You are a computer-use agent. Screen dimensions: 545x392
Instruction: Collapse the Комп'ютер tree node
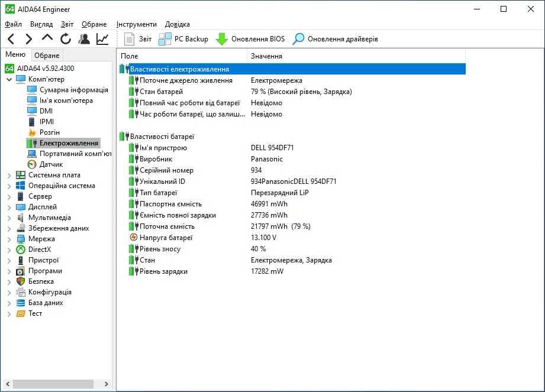[x=9, y=79]
